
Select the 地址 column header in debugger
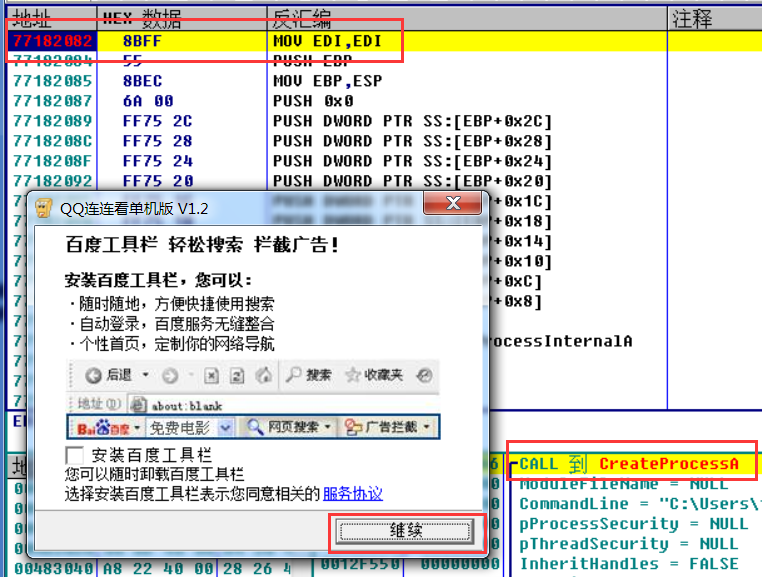point(52,19)
